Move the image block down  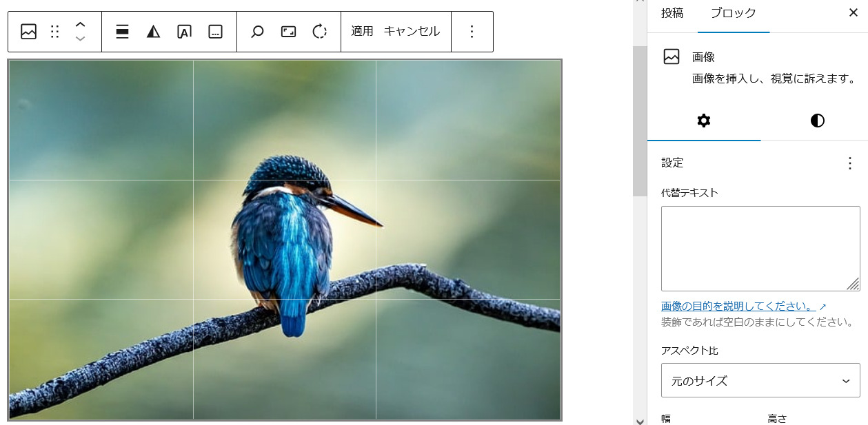pyautogui.click(x=80, y=39)
